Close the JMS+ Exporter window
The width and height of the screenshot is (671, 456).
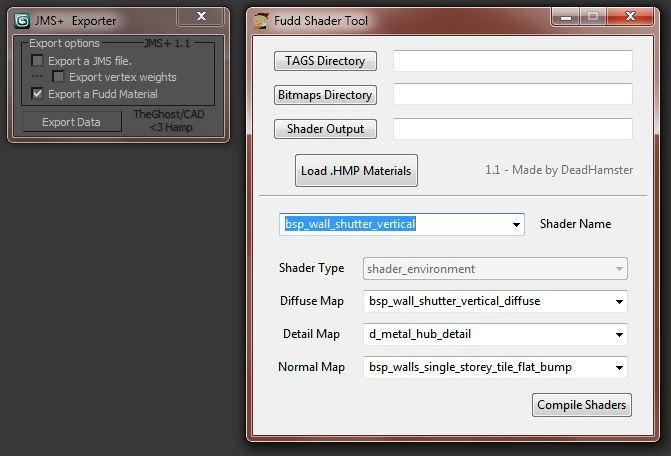[x=201, y=16]
